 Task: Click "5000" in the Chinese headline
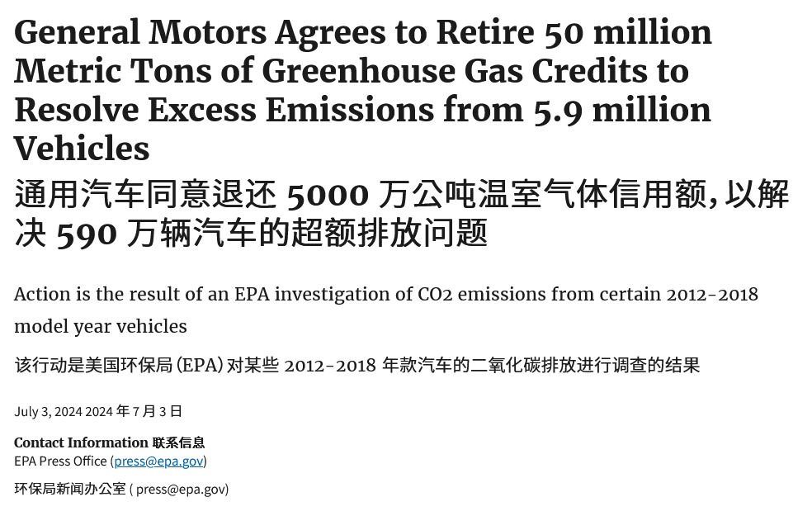click(328, 196)
